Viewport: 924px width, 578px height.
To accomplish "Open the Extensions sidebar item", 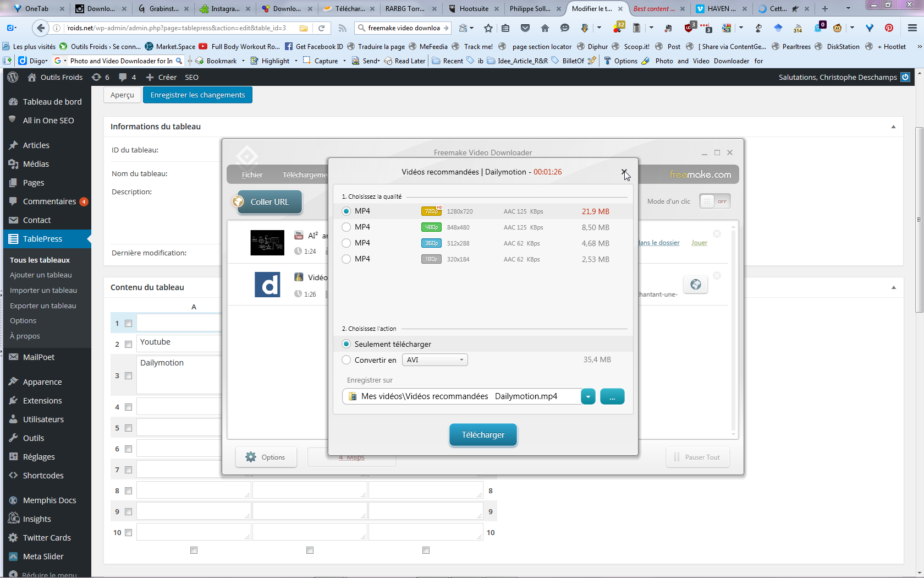I will [47, 401].
